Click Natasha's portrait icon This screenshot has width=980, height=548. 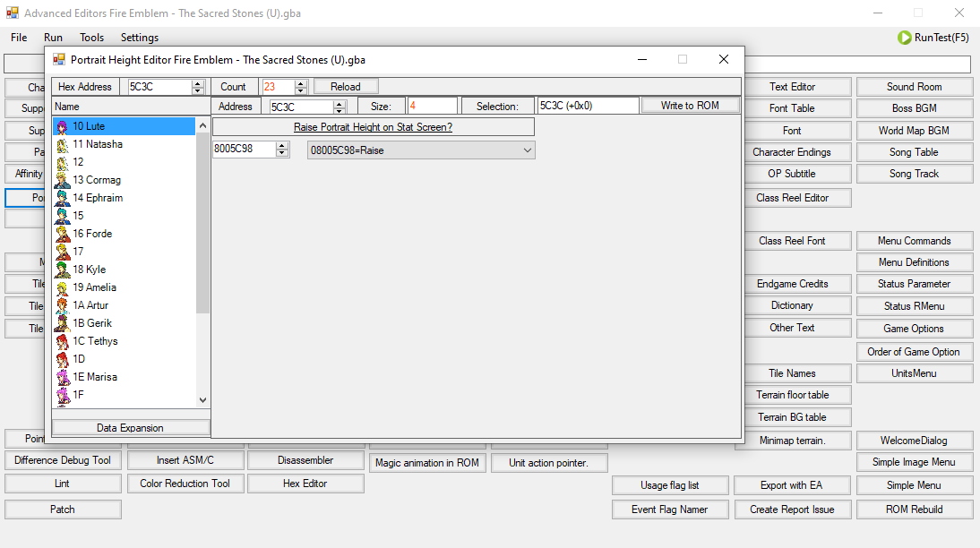[62, 144]
